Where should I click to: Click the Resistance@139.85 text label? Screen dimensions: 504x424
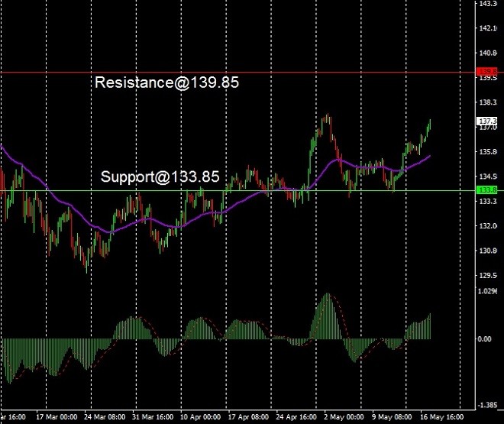click(x=166, y=83)
